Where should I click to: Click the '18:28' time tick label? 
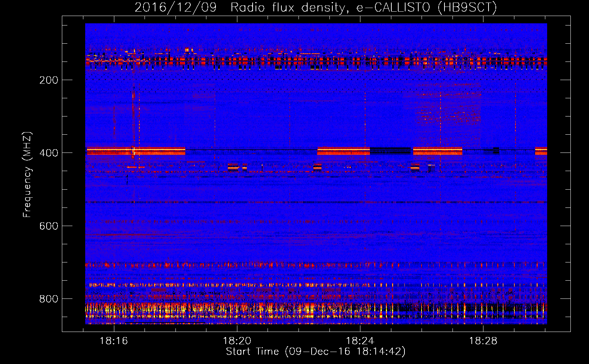pos(483,341)
